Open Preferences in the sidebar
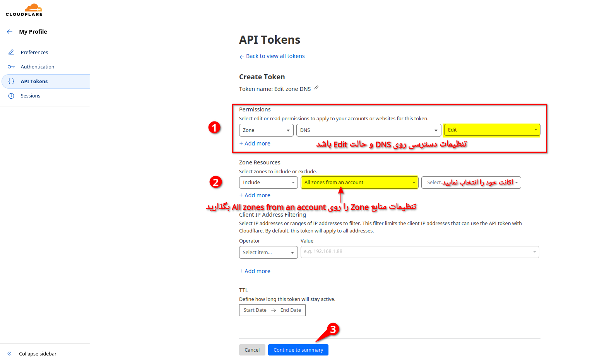Viewport: 602px width, 364px height. [34, 52]
